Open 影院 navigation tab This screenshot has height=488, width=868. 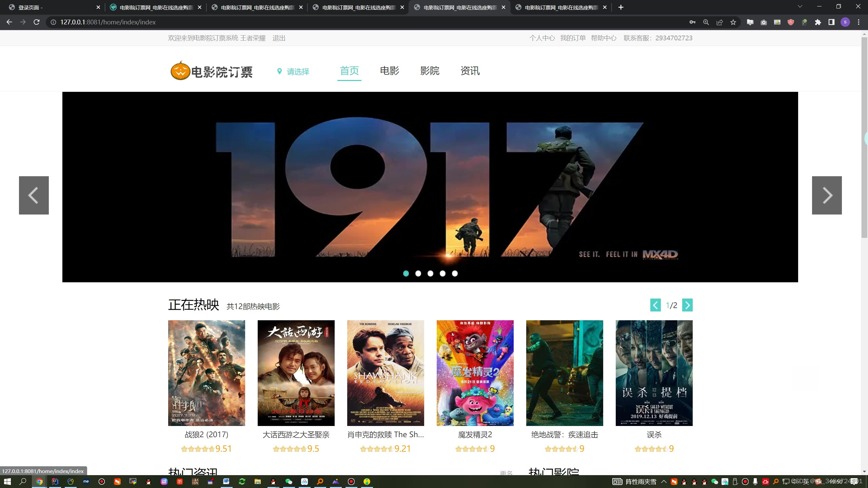point(430,70)
